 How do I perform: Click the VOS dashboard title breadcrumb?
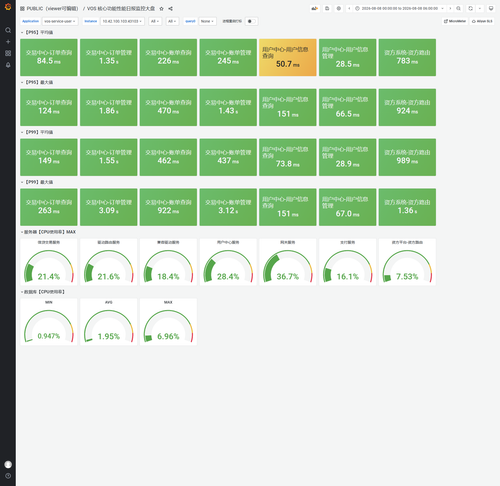click(121, 9)
